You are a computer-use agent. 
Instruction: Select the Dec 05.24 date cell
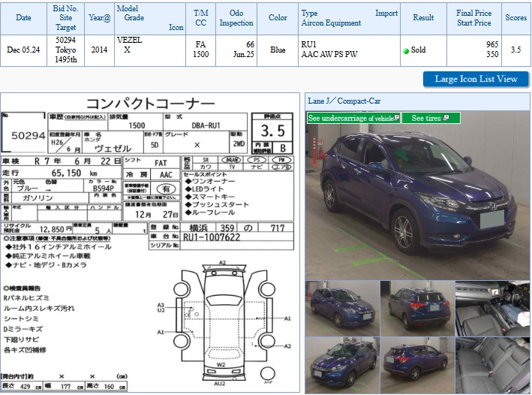point(23,50)
